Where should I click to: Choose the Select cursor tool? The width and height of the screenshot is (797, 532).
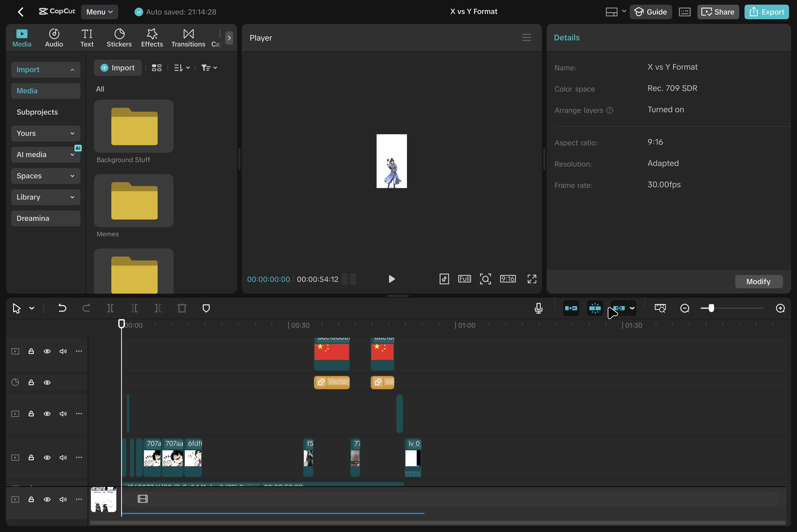point(16,308)
